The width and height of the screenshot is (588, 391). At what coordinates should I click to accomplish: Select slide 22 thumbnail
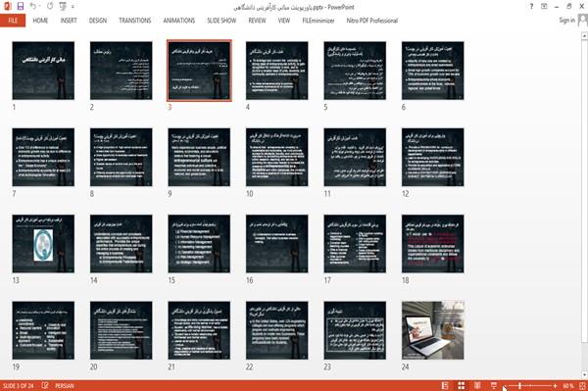(x=276, y=330)
